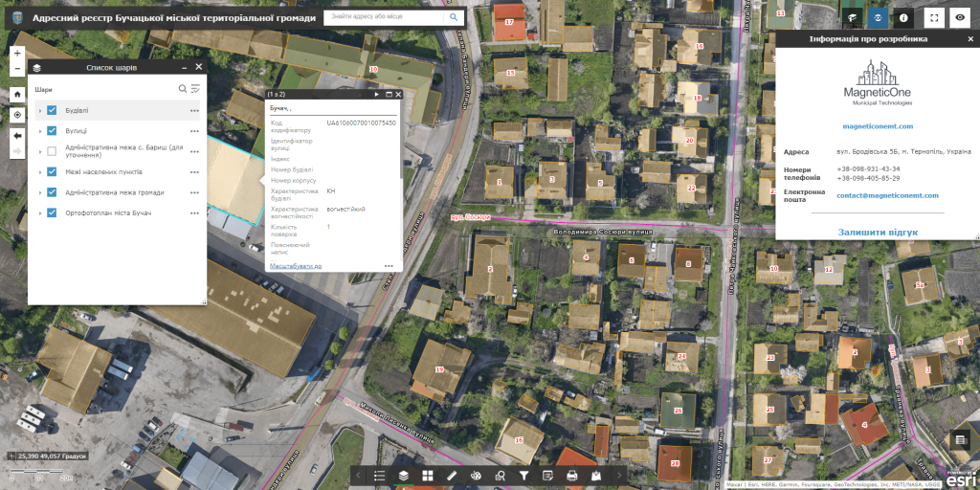Open the basemap gallery grid icon
The height and width of the screenshot is (490, 980).
[x=427, y=475]
